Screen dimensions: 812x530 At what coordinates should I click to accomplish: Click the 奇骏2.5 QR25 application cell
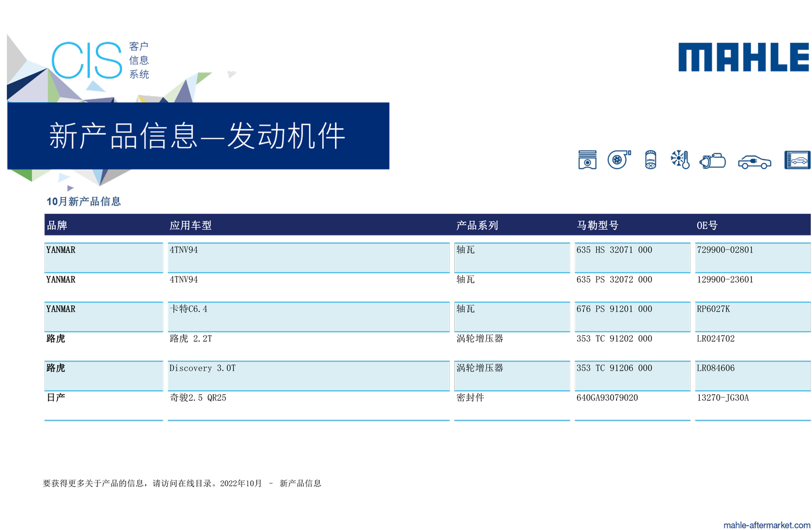309,405
